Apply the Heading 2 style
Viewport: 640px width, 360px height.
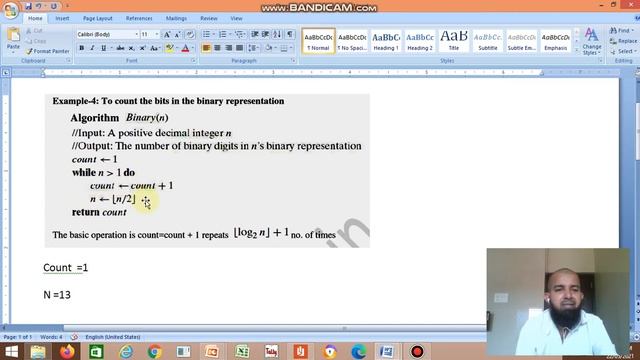coord(420,41)
